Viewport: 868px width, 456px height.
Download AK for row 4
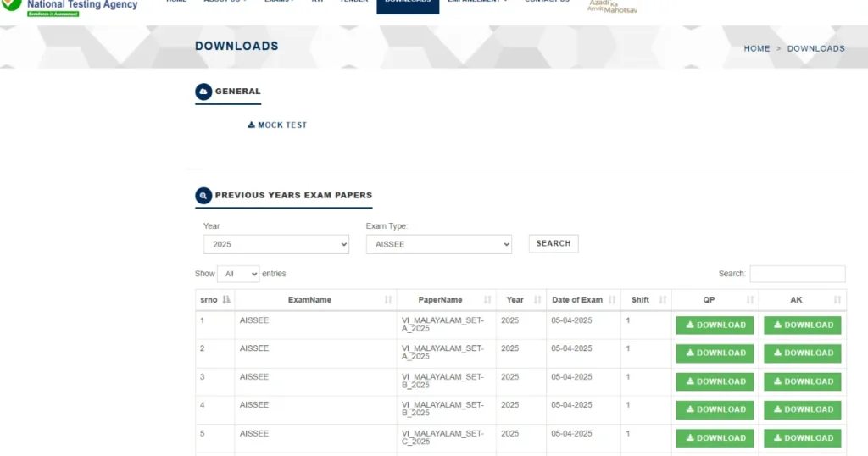click(x=803, y=409)
